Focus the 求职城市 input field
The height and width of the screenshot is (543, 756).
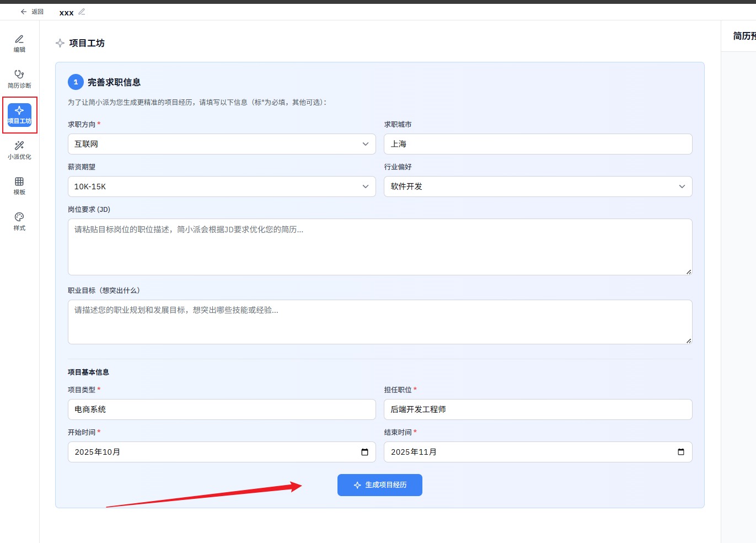538,144
